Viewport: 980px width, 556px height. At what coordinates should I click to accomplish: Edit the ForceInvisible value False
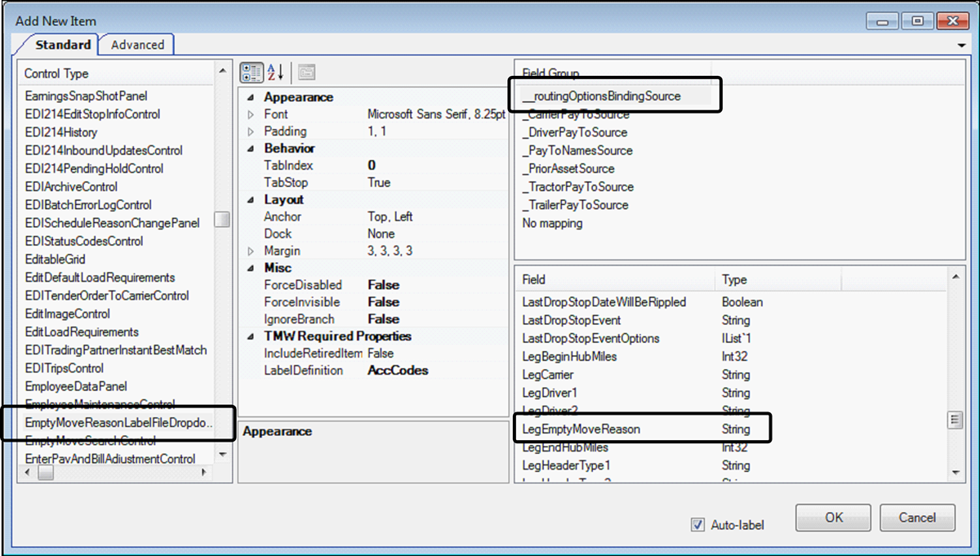383,303
